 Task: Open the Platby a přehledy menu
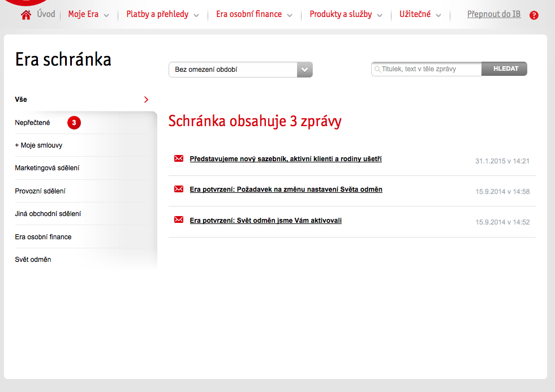click(157, 14)
